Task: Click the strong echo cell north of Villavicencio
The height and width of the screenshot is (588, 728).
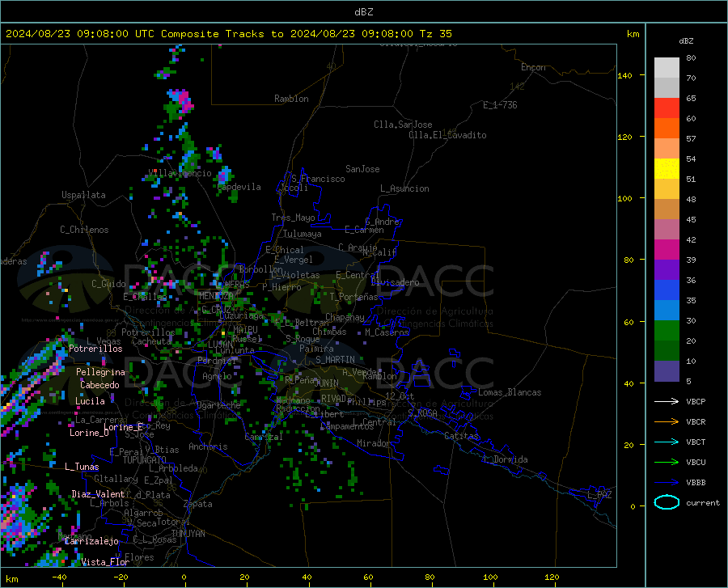Action: pyautogui.click(x=181, y=101)
